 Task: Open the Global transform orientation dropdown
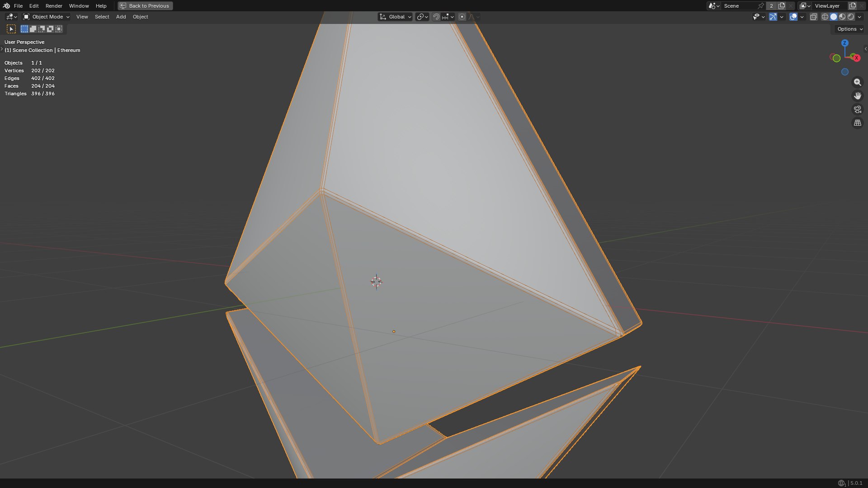[395, 17]
